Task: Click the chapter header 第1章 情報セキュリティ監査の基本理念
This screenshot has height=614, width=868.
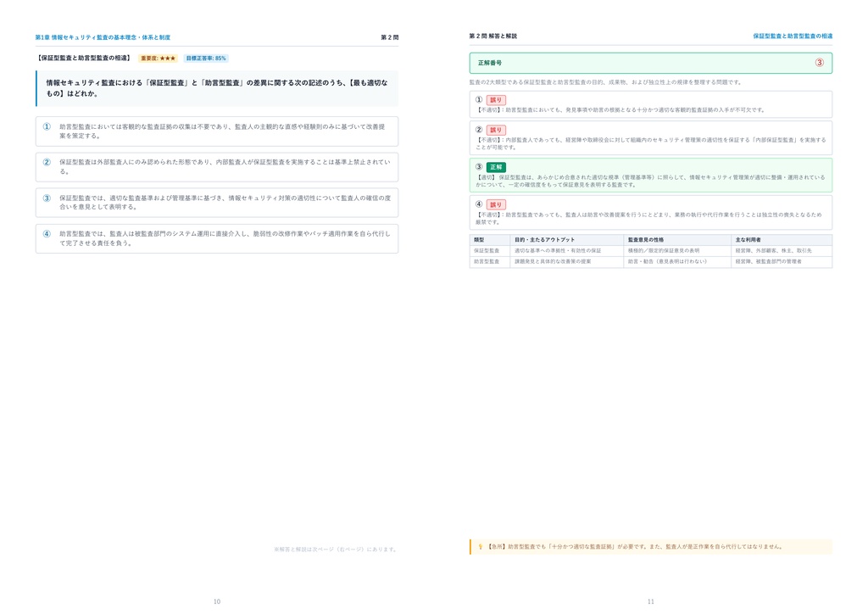Action: coord(103,37)
